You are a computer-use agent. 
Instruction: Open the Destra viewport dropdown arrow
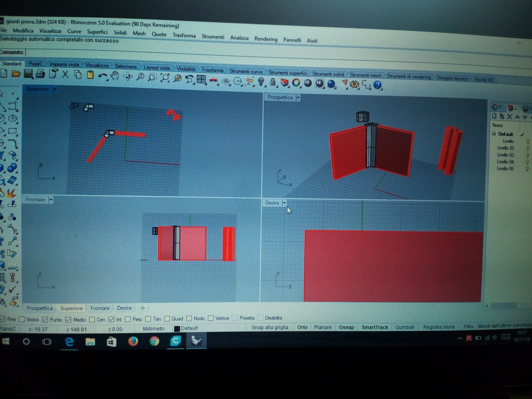284,203
